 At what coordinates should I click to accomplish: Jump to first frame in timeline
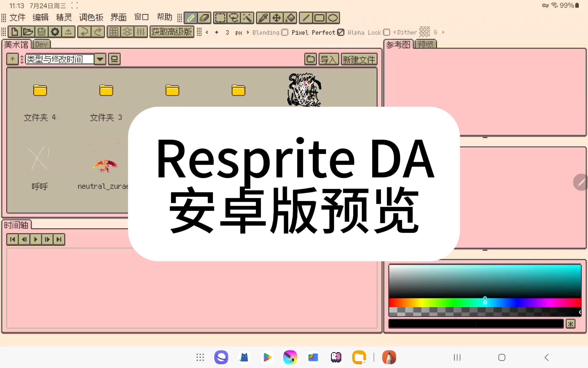13,240
